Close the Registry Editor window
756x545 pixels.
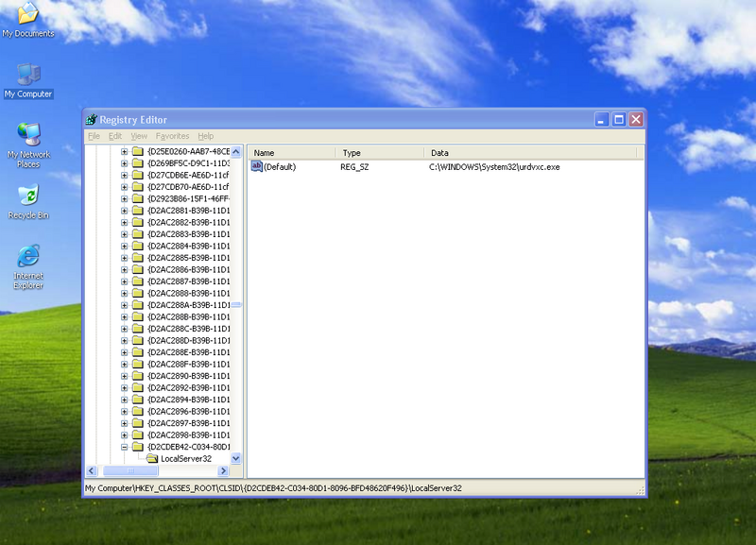(636, 120)
